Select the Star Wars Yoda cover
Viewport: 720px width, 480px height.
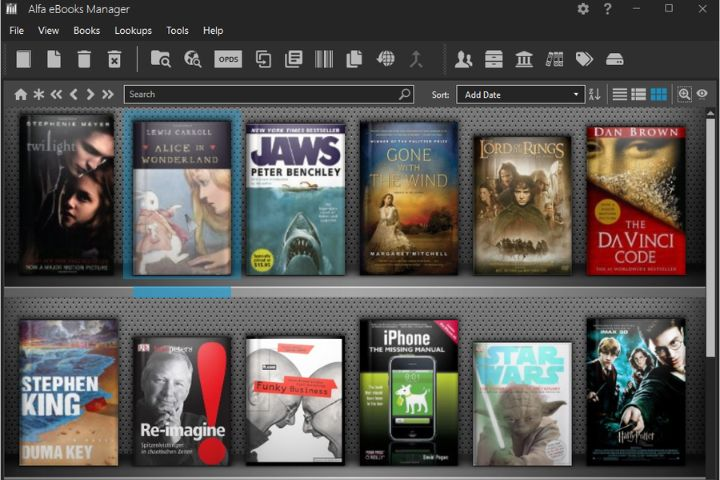click(523, 403)
